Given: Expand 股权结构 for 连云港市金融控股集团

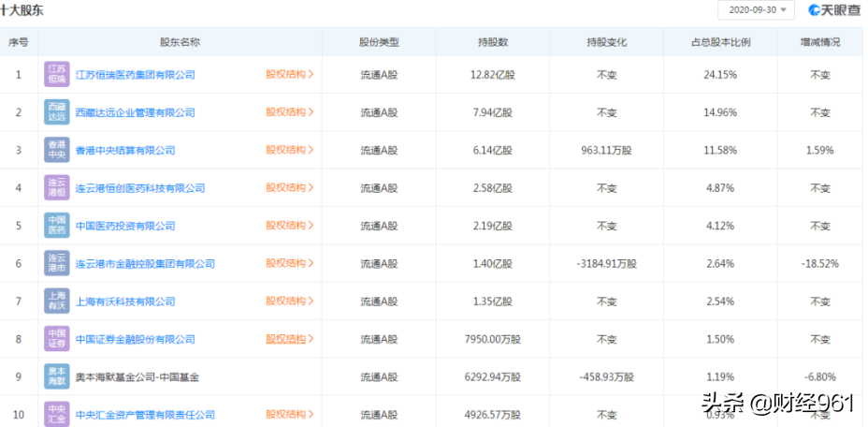Looking at the screenshot, I should point(290,263).
